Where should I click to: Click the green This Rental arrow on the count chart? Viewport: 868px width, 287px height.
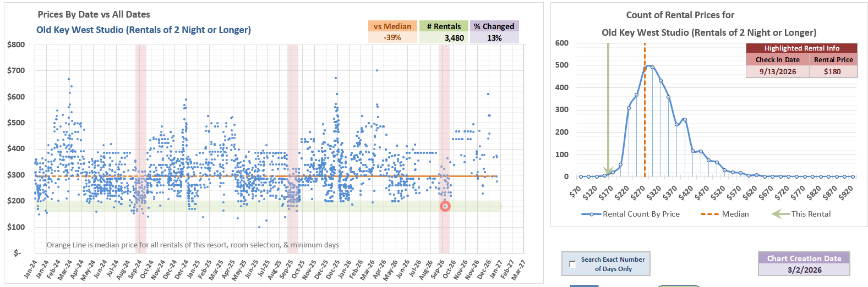pyautogui.click(x=608, y=110)
